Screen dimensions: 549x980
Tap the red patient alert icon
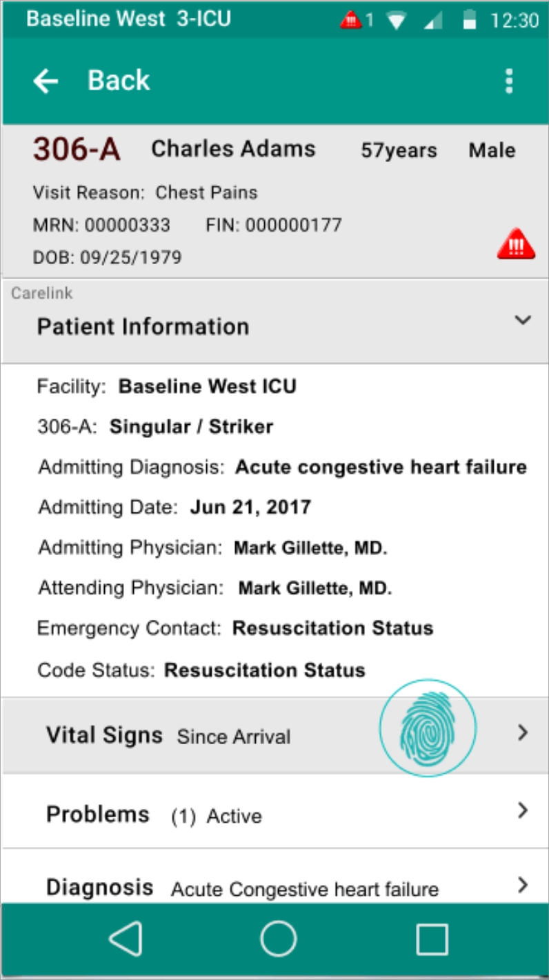(515, 245)
